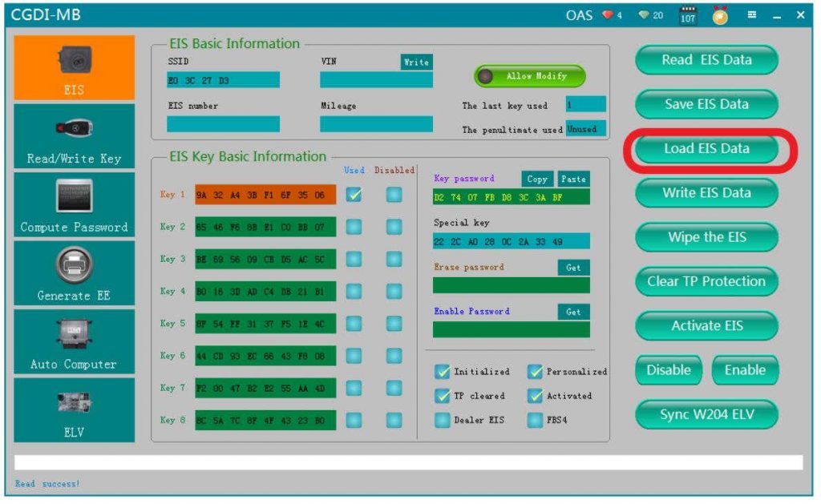This screenshot has width=821, height=504.
Task: Select the Key 7 hex value
Action: pos(265,389)
